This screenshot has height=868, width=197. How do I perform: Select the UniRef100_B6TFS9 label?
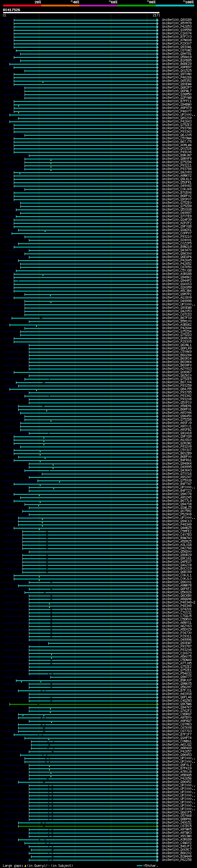(x=177, y=318)
